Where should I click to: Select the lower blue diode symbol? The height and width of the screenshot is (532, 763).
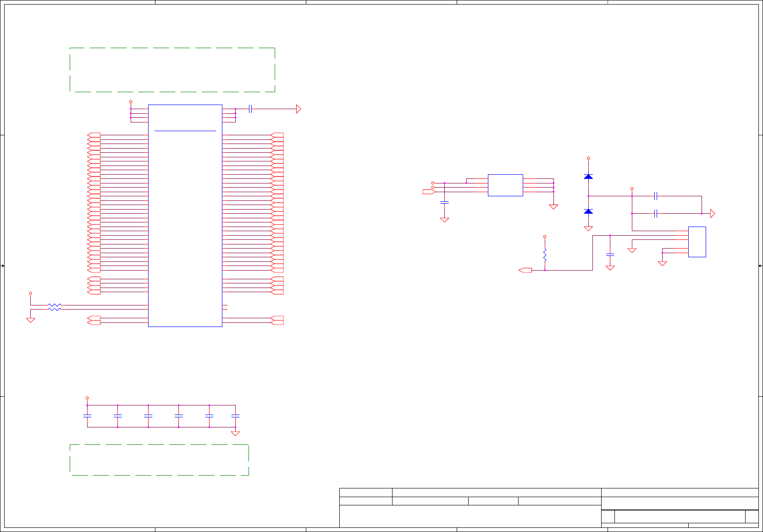588,211
